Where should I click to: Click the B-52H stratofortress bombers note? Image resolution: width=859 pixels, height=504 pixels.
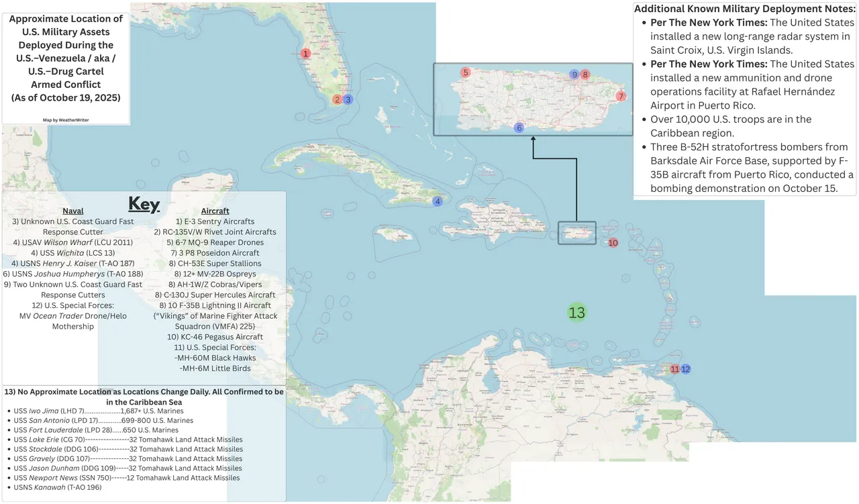tap(748, 168)
